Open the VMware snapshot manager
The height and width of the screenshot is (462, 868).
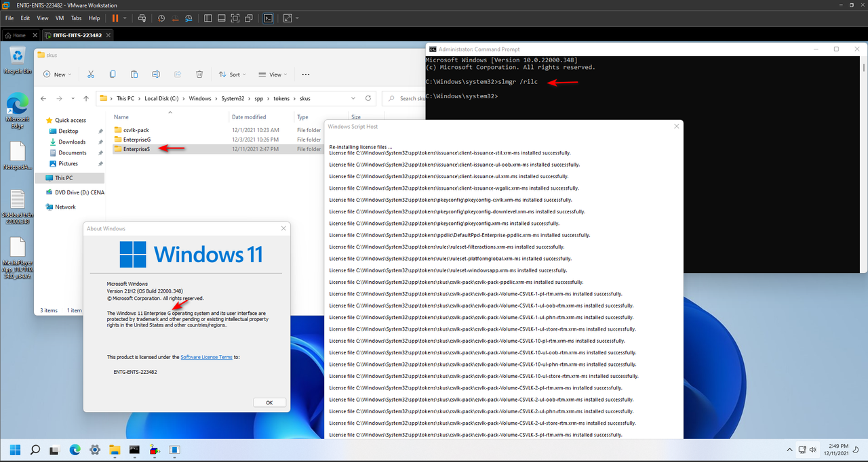pyautogui.click(x=190, y=18)
